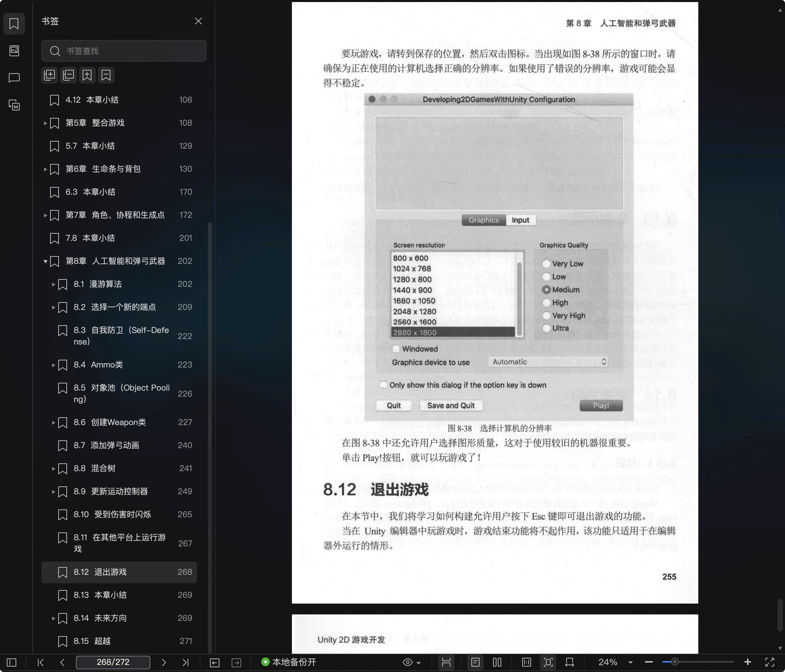This screenshot has width=785, height=672.
Task: Click the document scrollbar thumb at right edge
Action: click(x=780, y=615)
